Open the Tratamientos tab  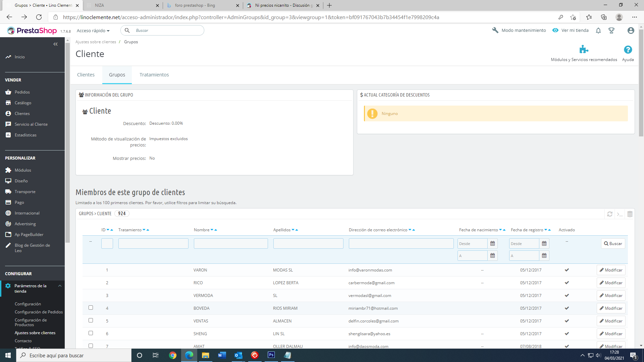(x=154, y=75)
